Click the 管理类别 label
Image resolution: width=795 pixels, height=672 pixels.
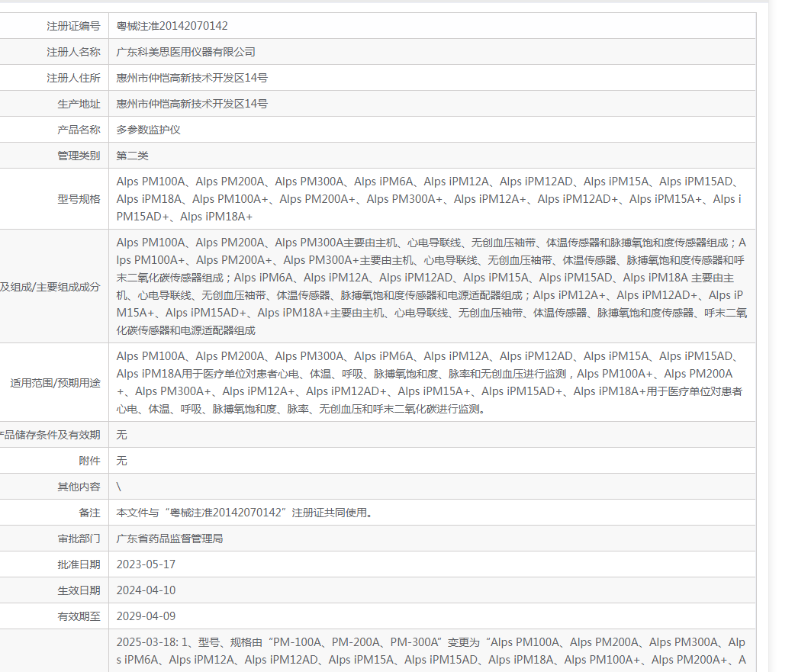point(79,155)
